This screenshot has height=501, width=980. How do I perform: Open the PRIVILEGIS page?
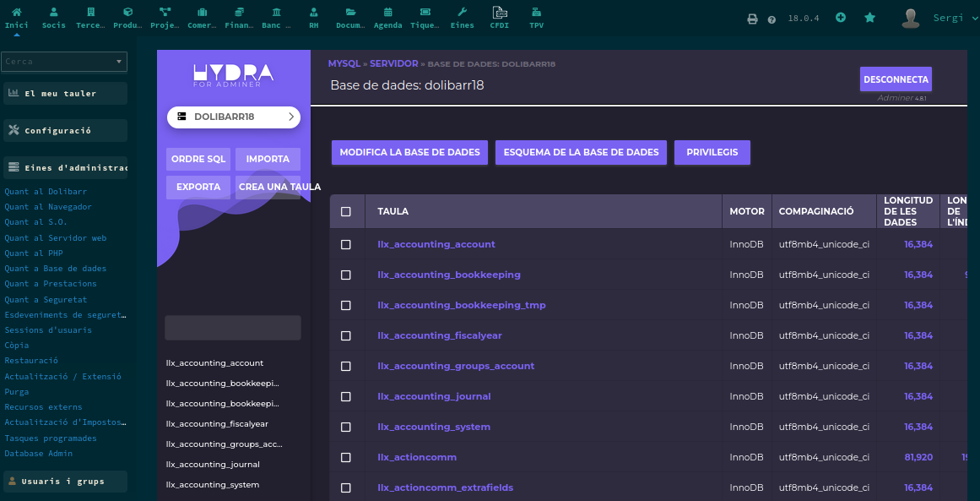coord(712,153)
